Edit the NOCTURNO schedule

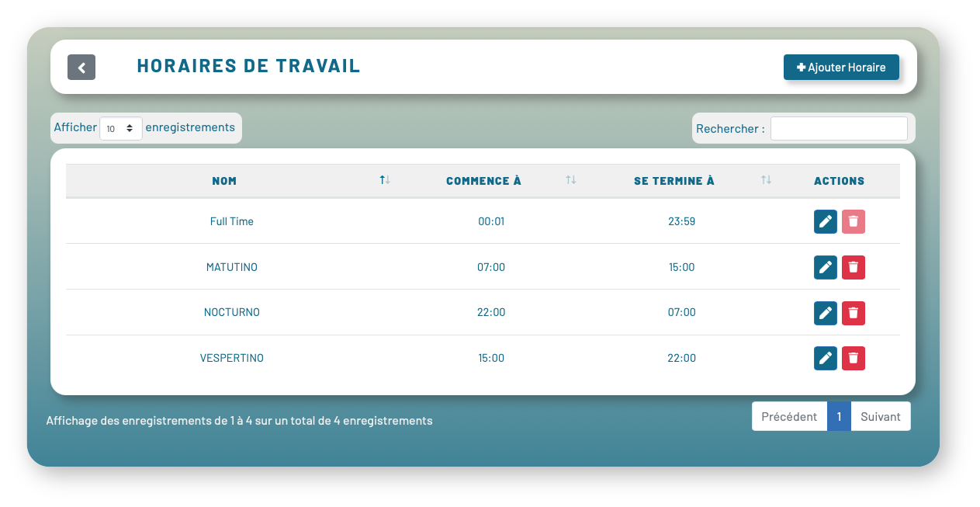826,314
